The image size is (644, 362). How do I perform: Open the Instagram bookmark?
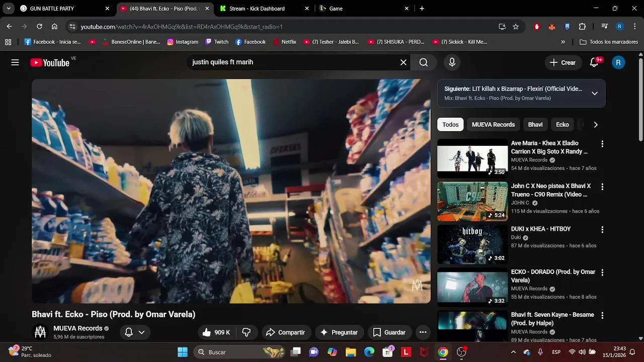[183, 42]
